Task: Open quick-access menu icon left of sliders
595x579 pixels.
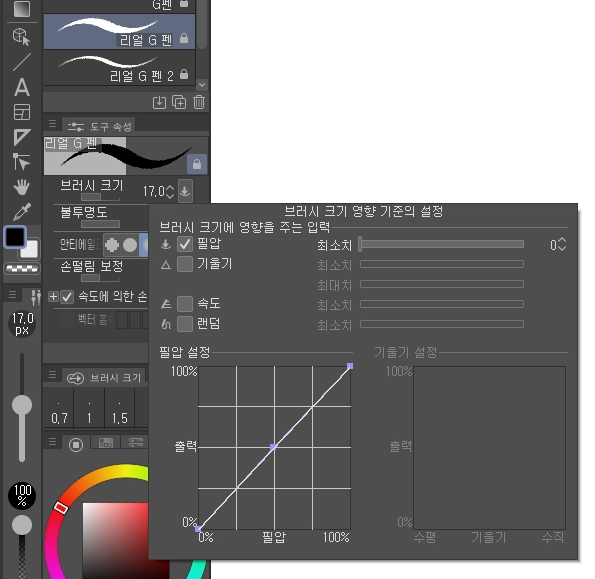Action: [12, 294]
